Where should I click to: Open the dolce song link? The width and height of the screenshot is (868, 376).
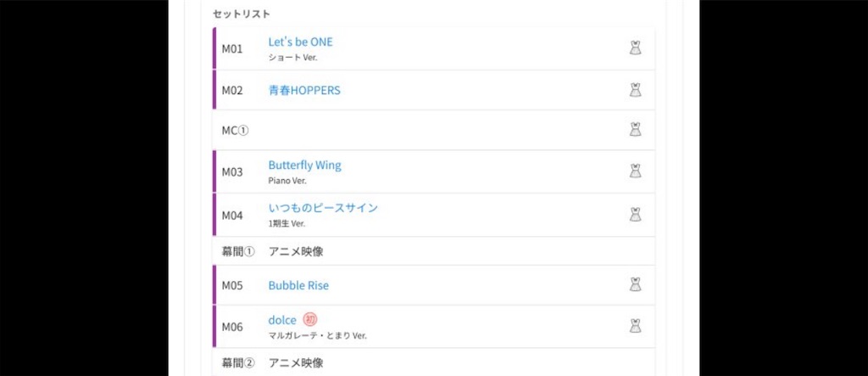(282, 320)
